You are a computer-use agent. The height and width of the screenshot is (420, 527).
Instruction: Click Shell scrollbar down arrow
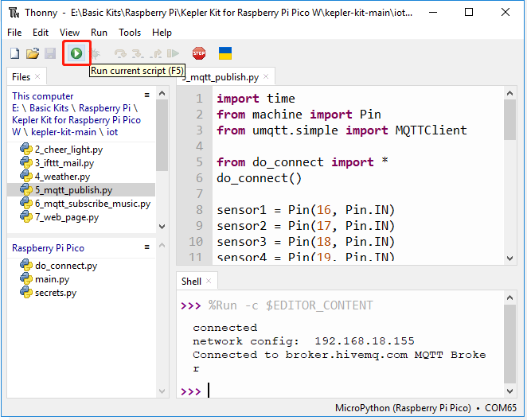coord(509,391)
